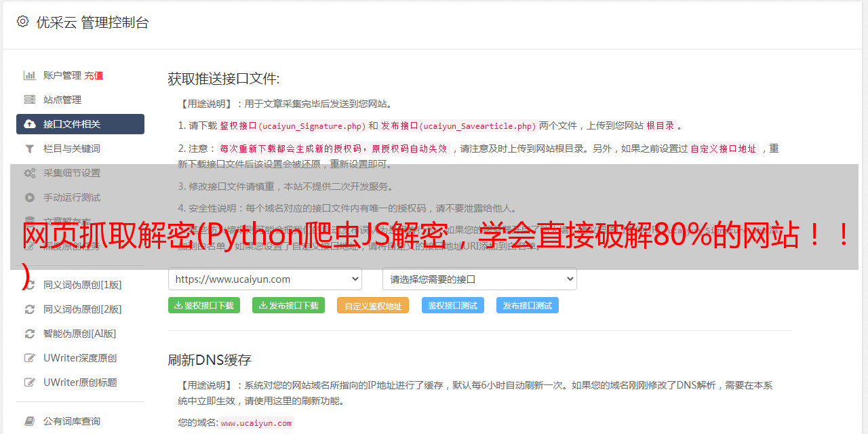Expand the https://www.ucaiyun.com site dropdown
Screen dimensions: 868x434
(x=265, y=279)
